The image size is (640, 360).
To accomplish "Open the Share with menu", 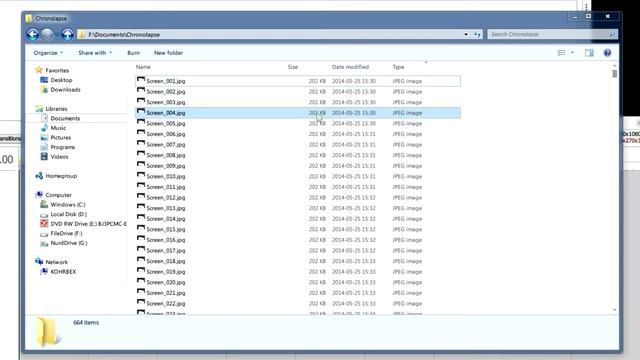I will [x=95, y=53].
